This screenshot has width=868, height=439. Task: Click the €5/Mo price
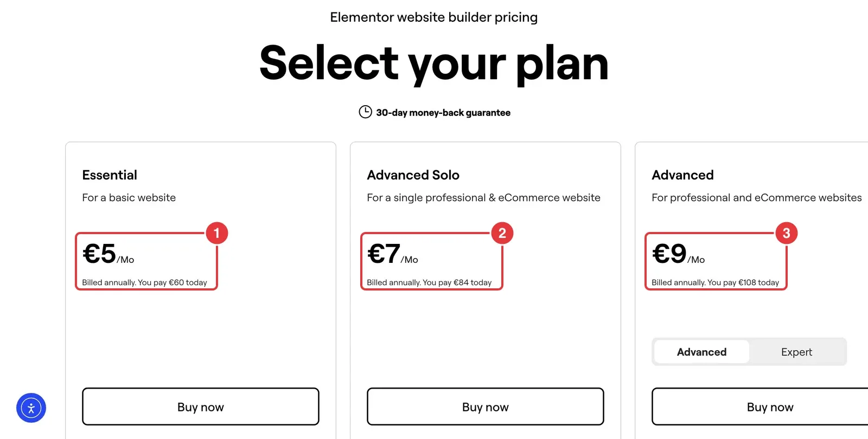pos(108,254)
